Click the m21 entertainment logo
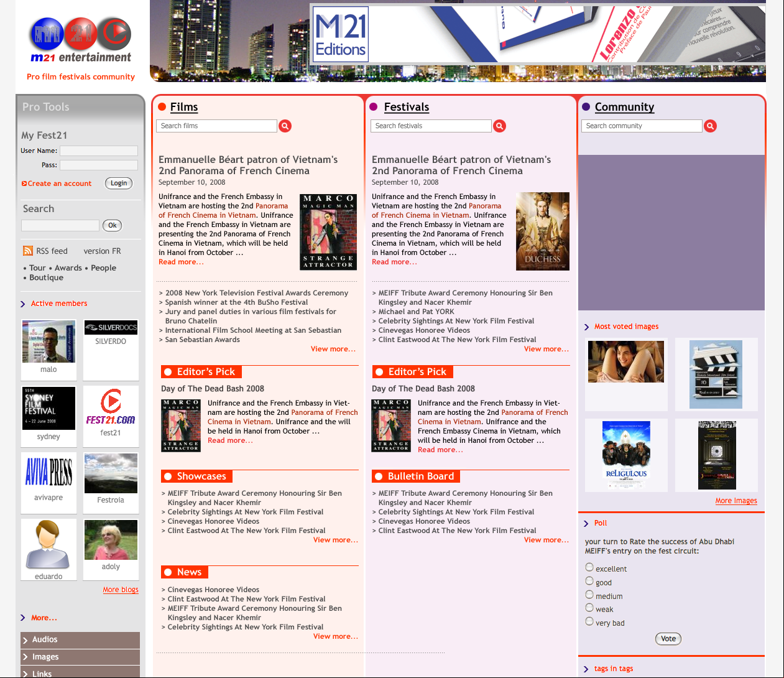 81,40
